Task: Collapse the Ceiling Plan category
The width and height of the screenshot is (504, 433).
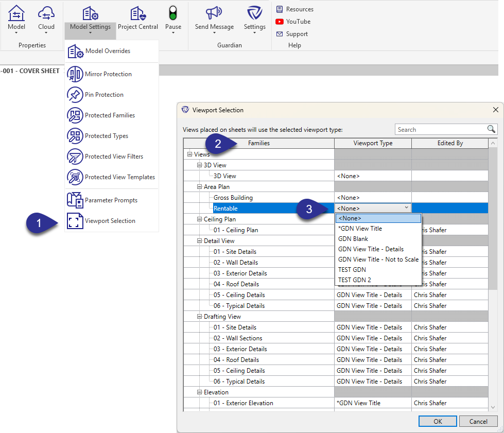Action: coord(199,219)
